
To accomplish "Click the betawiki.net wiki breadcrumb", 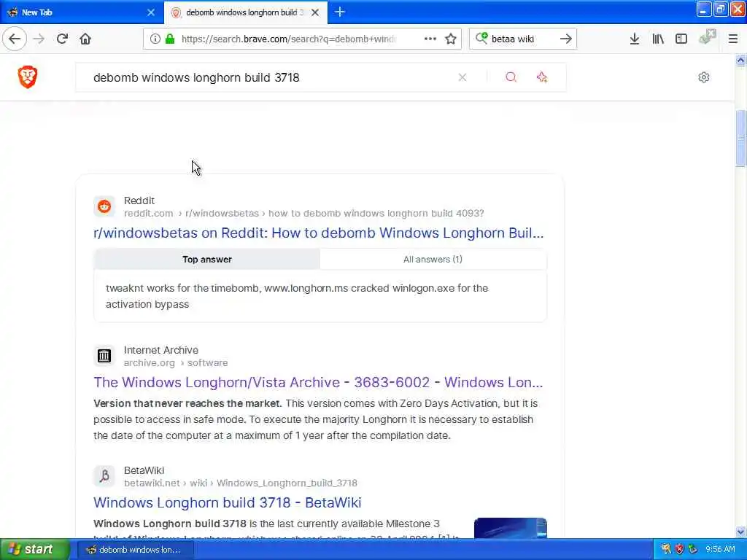I will [240, 483].
